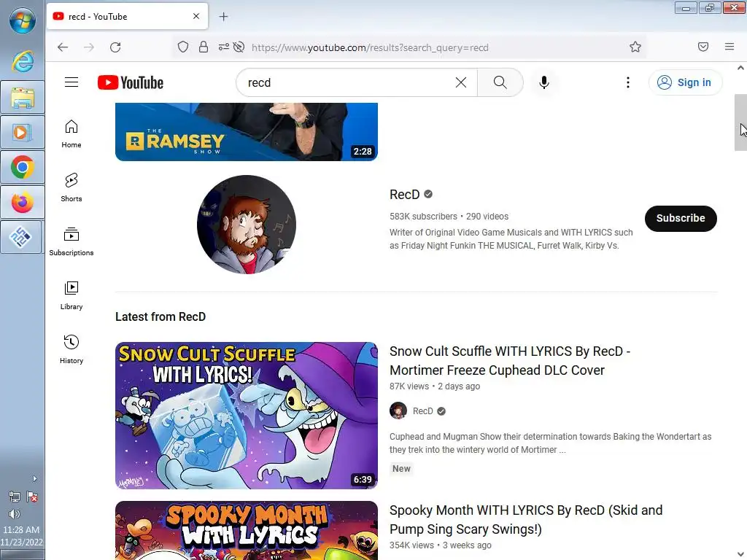Play the Ramsey Show video thumbnail
This screenshot has width=747, height=560.
click(x=247, y=132)
